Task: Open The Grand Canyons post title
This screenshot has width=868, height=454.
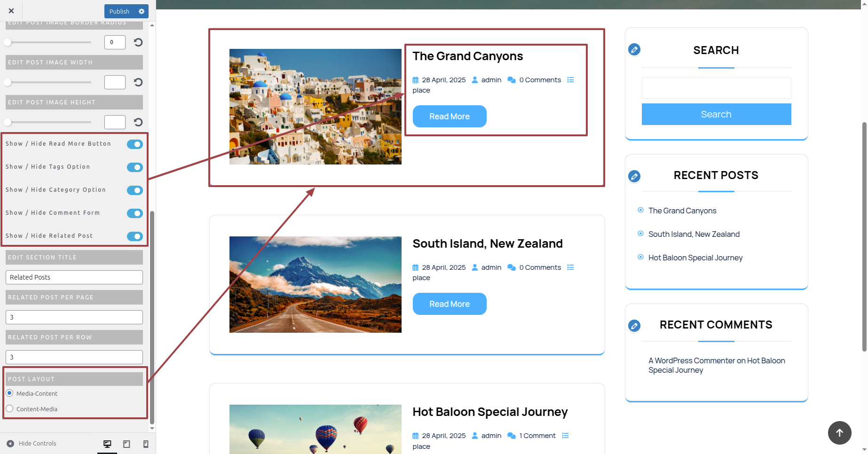Action: (467, 56)
